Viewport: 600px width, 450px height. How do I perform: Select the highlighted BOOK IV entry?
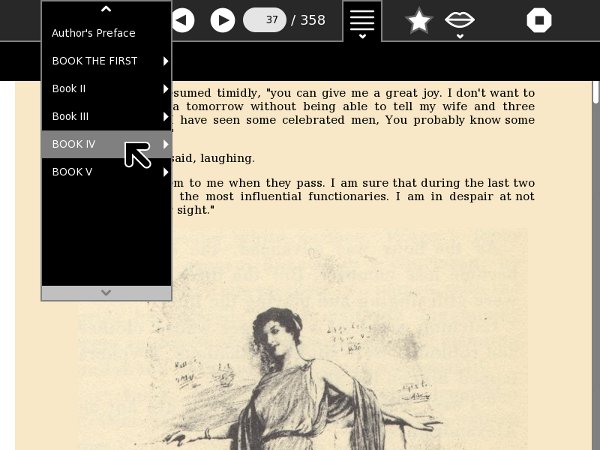tap(74, 144)
